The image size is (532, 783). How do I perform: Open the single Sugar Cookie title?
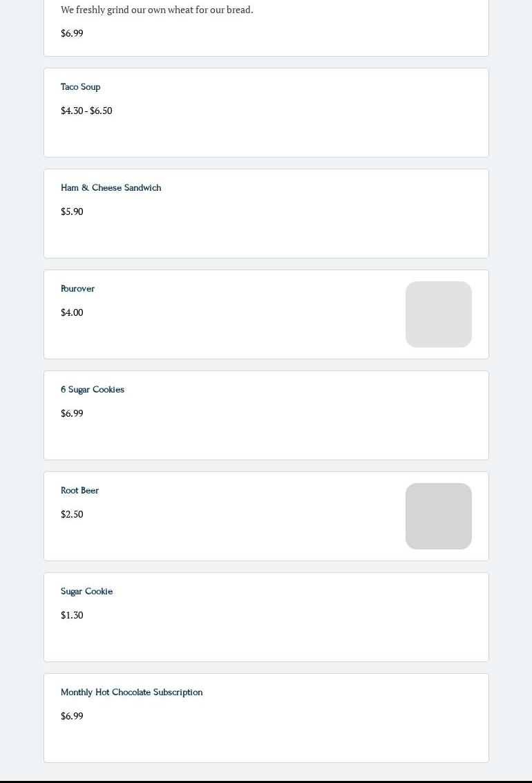tap(87, 592)
